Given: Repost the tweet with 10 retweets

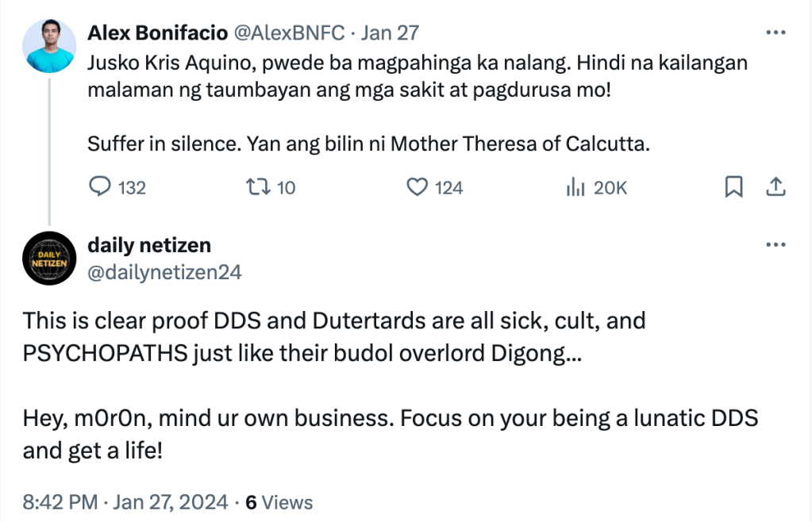Looking at the screenshot, I should pyautogui.click(x=256, y=187).
